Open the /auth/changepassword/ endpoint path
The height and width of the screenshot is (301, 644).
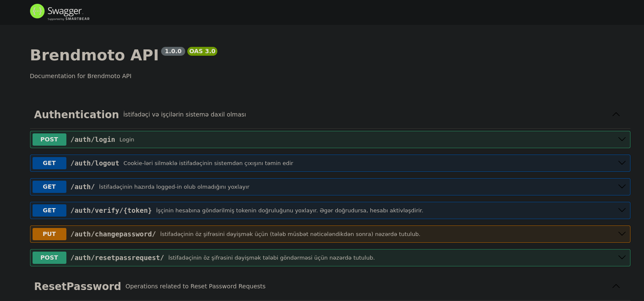(113, 234)
